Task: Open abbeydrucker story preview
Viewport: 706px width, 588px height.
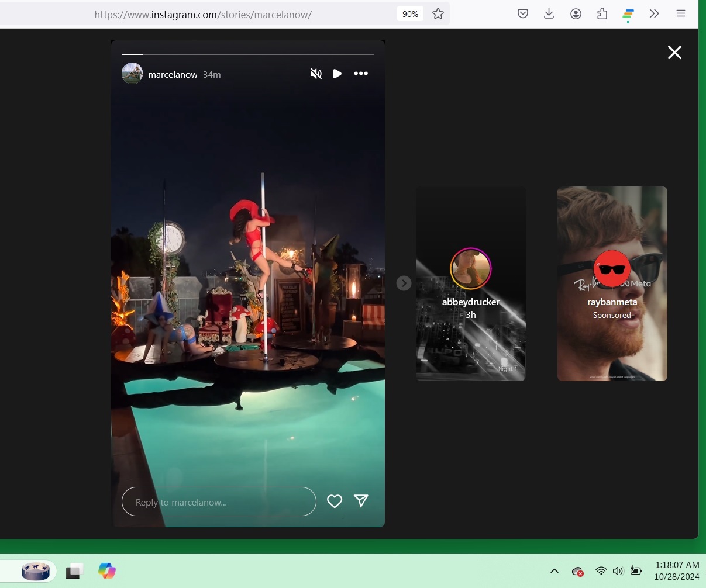Action: pyautogui.click(x=470, y=283)
